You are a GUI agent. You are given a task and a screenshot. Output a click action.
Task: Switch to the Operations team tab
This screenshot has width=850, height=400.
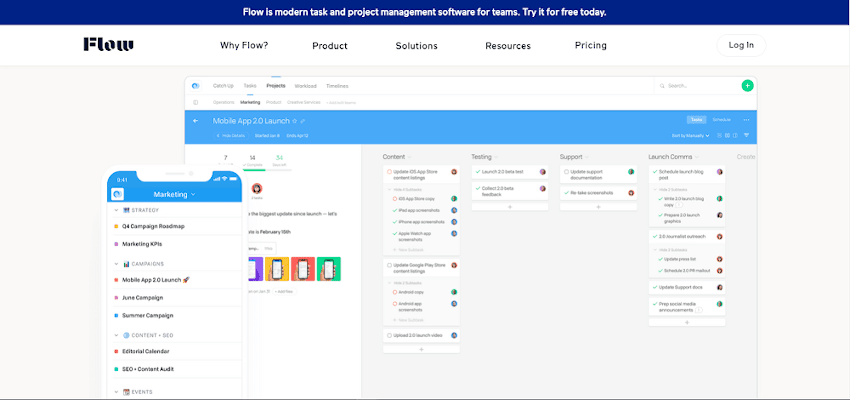pyautogui.click(x=223, y=102)
